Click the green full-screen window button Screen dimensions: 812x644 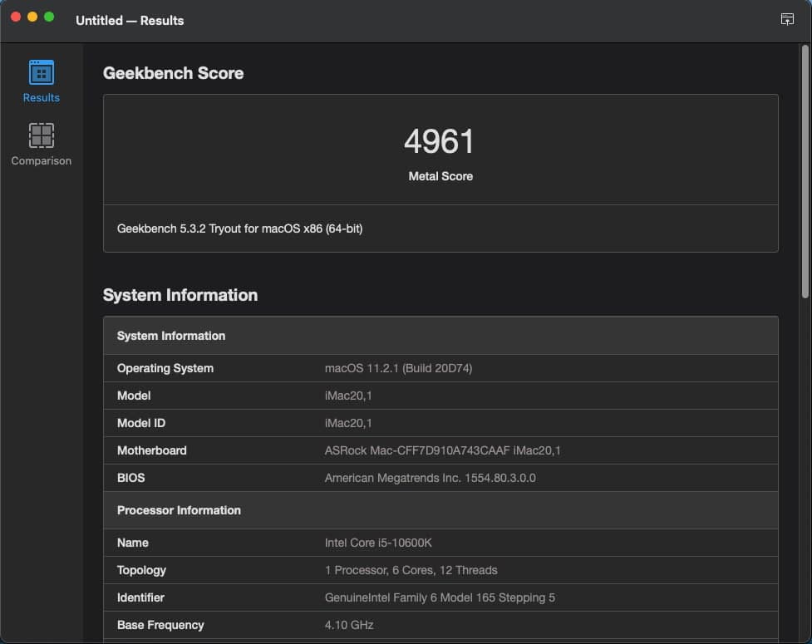point(49,17)
